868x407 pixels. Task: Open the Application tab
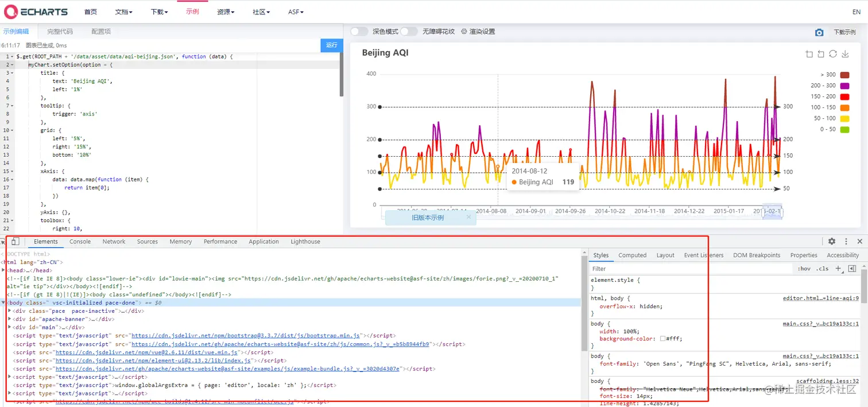click(264, 242)
